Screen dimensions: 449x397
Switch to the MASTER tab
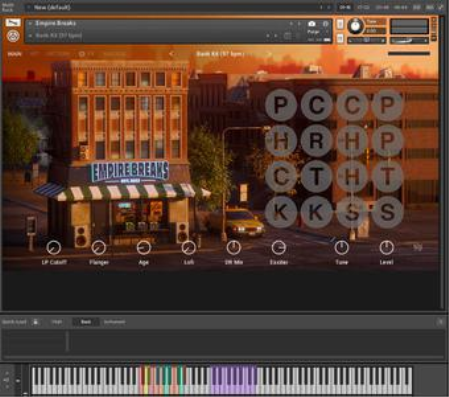pyautogui.click(x=114, y=54)
